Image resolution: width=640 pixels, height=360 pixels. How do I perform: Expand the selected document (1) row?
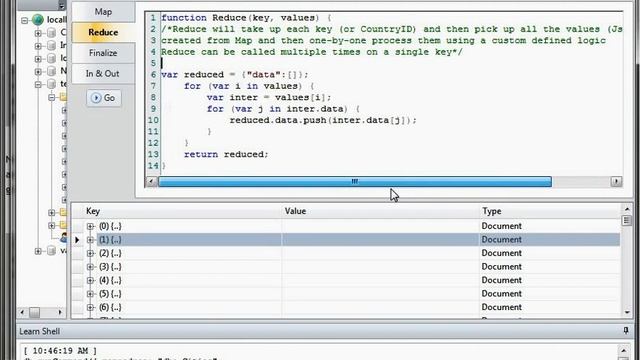coord(90,240)
